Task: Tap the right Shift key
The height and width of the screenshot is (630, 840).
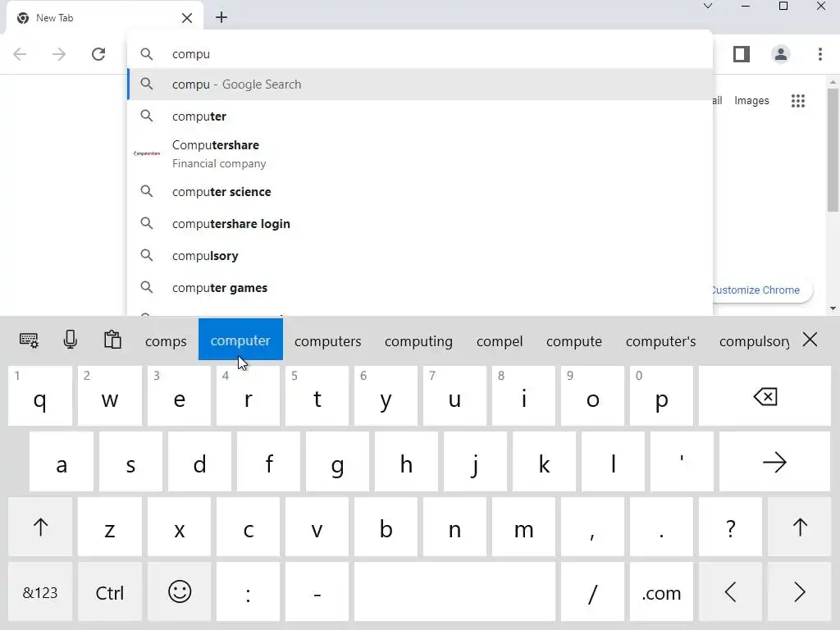Action: (800, 527)
